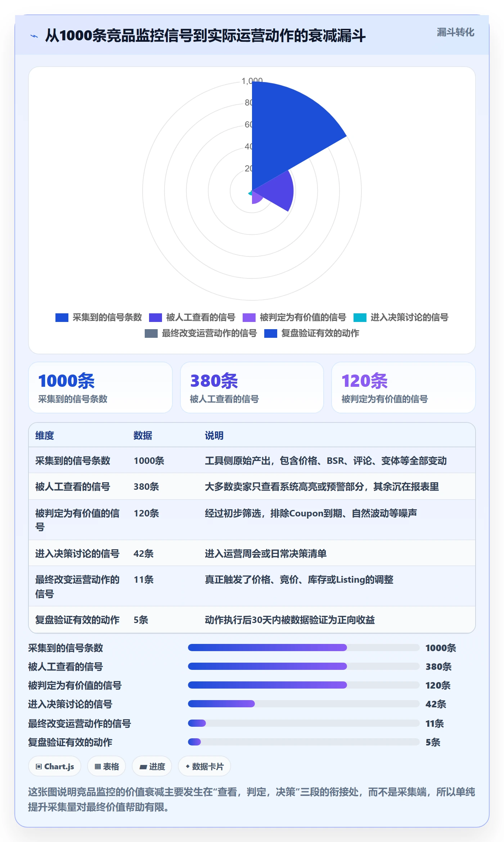Click the 数据 column header
504x842 pixels.
[143, 435]
